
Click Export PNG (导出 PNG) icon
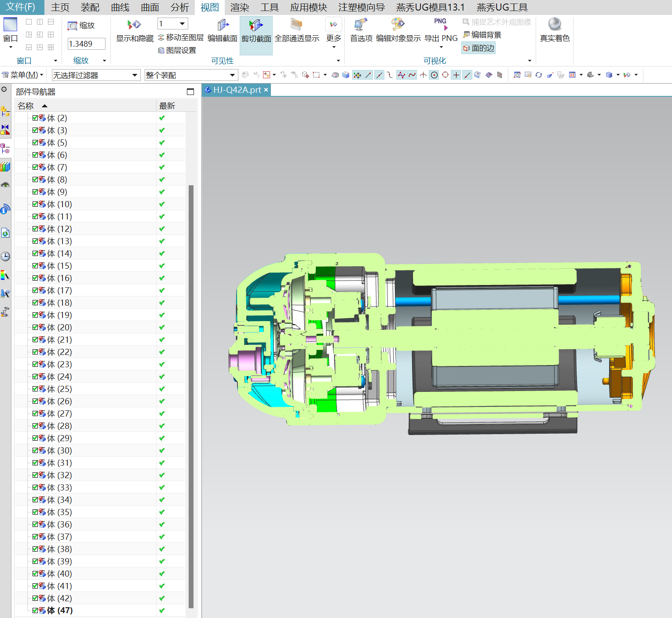point(441,25)
